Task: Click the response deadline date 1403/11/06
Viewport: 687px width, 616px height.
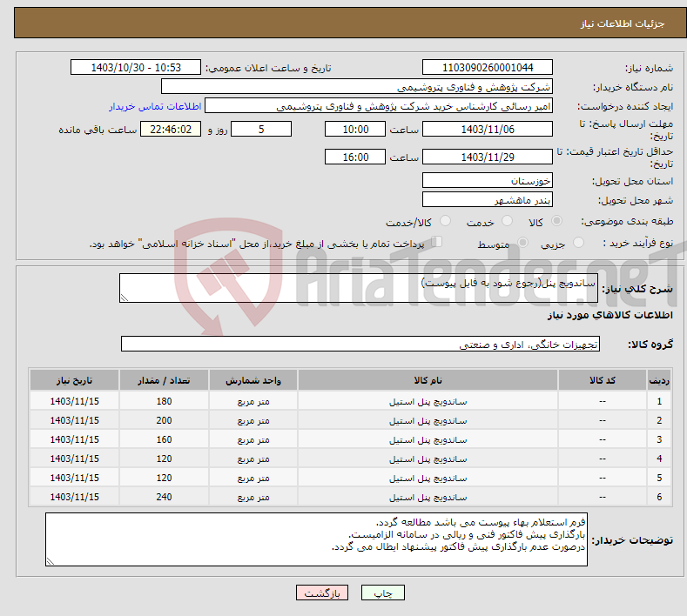Action: [x=488, y=129]
